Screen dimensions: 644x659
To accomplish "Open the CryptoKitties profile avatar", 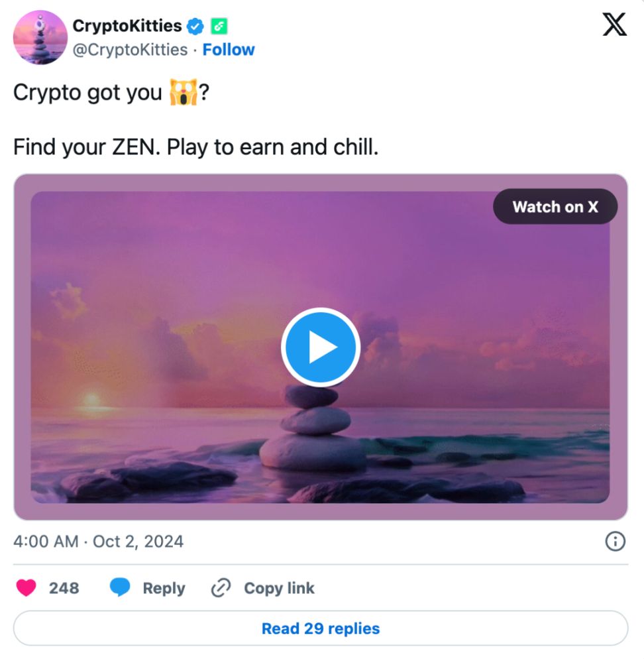I will [40, 38].
